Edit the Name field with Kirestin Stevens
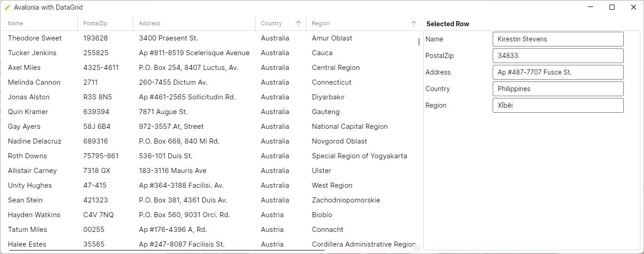The width and height of the screenshot is (644, 254). click(558, 39)
